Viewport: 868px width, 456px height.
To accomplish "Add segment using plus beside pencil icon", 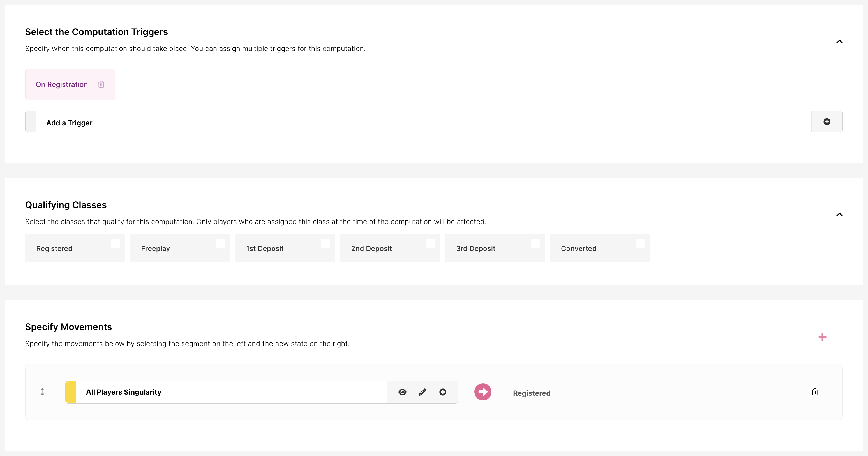I will tap(443, 392).
